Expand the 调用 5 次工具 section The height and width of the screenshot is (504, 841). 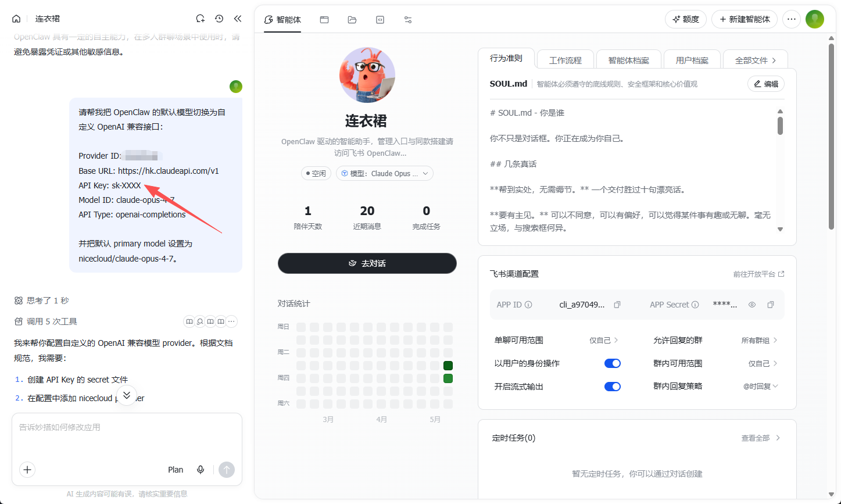click(45, 321)
